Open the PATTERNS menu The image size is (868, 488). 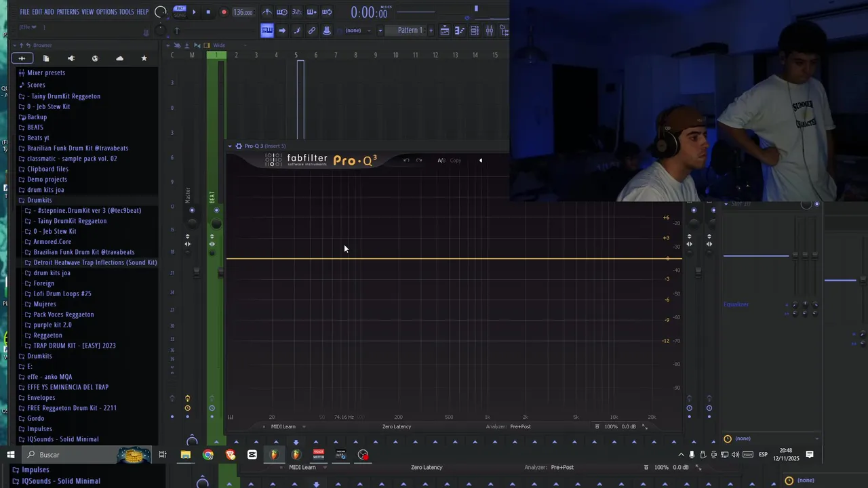[68, 12]
